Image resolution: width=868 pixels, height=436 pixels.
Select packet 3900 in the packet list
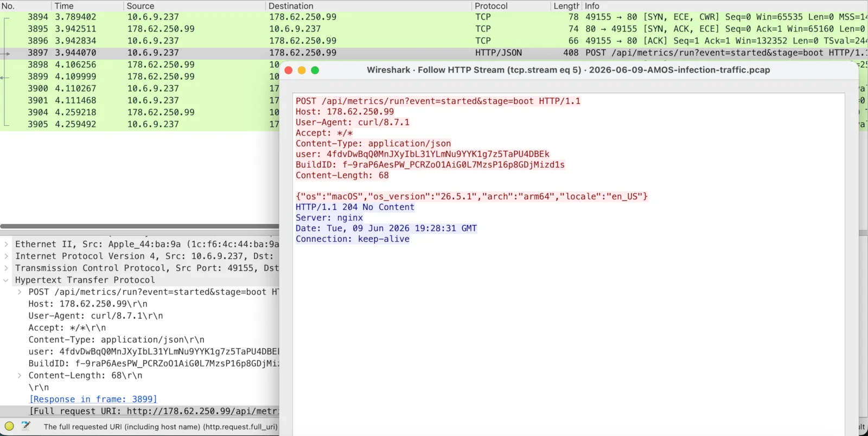point(139,88)
